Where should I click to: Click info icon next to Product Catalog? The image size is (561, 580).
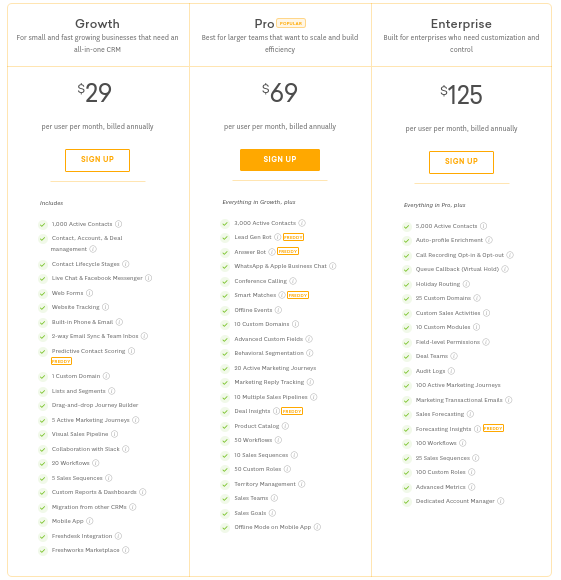coord(285,426)
